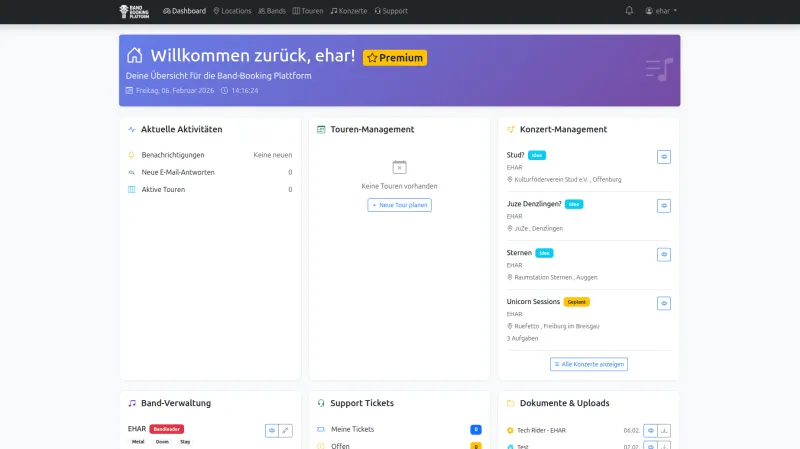Click the Benachrichtigungen bell icon in activities
This screenshot has height=449, width=800.
tap(131, 155)
